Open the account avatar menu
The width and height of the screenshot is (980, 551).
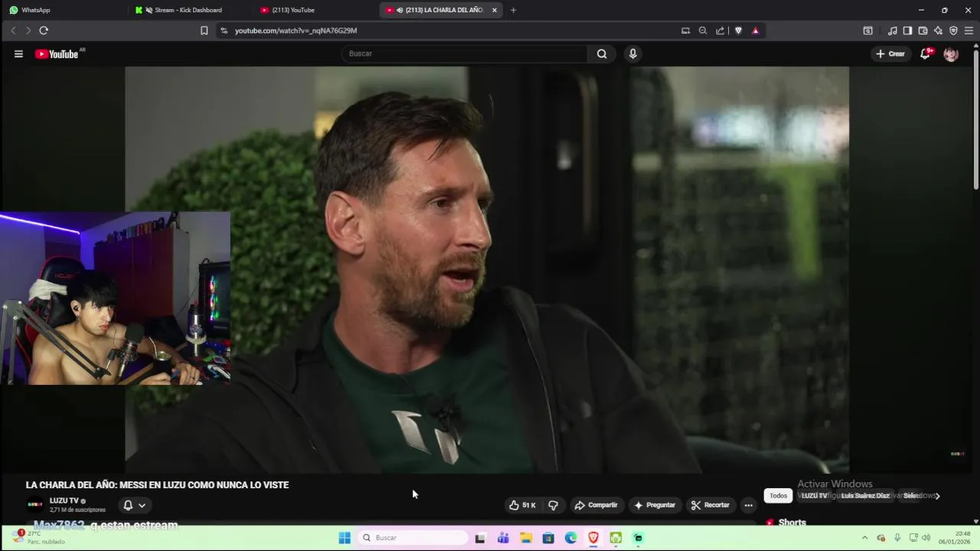point(951,54)
